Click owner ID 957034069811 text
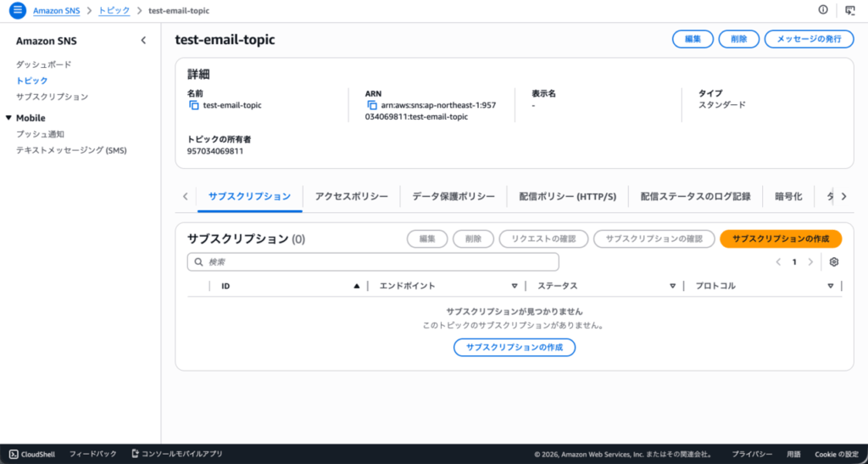The height and width of the screenshot is (464, 868). click(x=215, y=151)
